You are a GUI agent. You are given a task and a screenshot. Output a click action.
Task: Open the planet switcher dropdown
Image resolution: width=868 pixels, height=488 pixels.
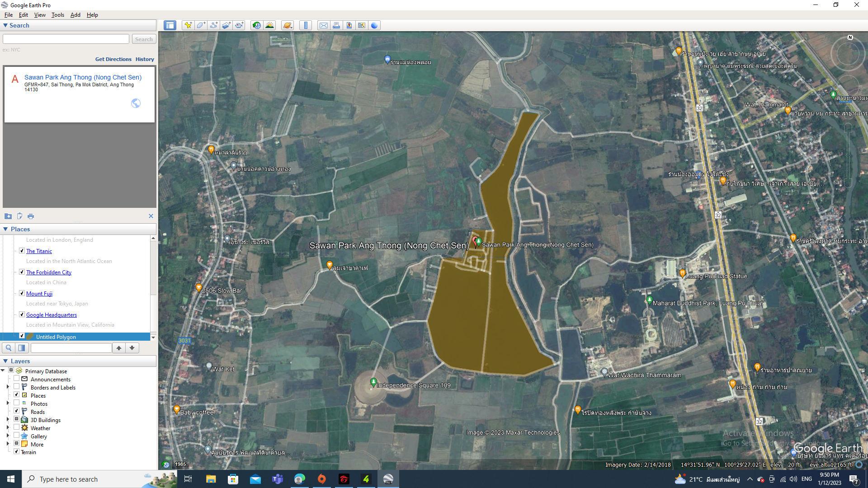288,25
